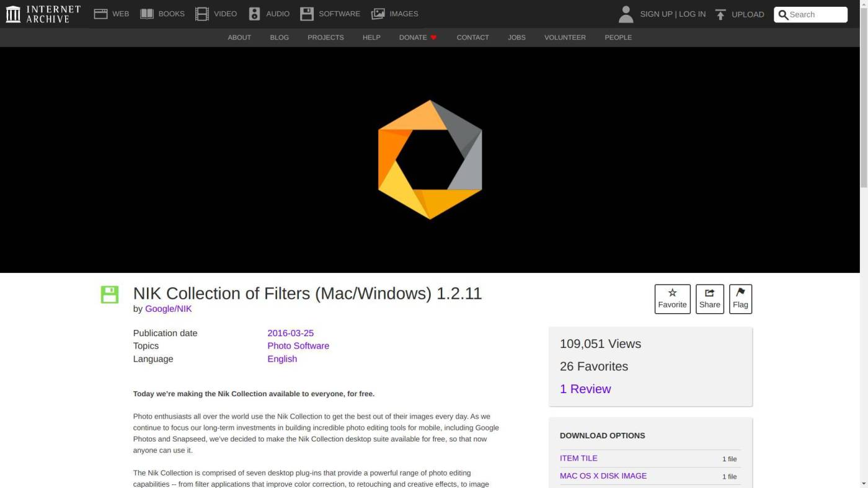Open the Web section icon
868x488 pixels.
coord(100,14)
